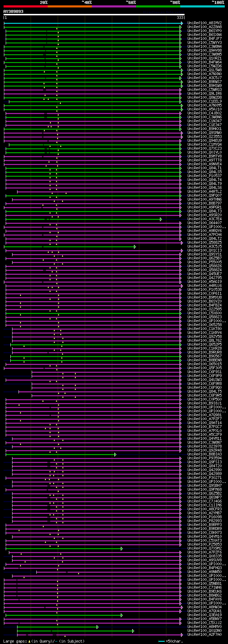Select label UniRef100_P30271
Viewport: 228px width, 644px height.
point(204,478)
